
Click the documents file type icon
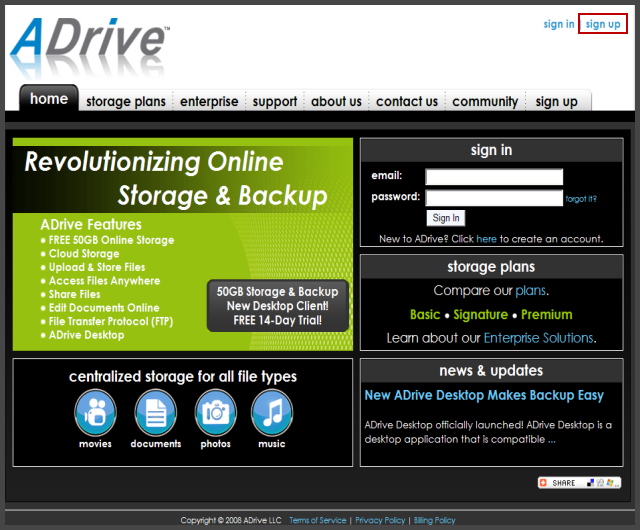[x=156, y=412]
